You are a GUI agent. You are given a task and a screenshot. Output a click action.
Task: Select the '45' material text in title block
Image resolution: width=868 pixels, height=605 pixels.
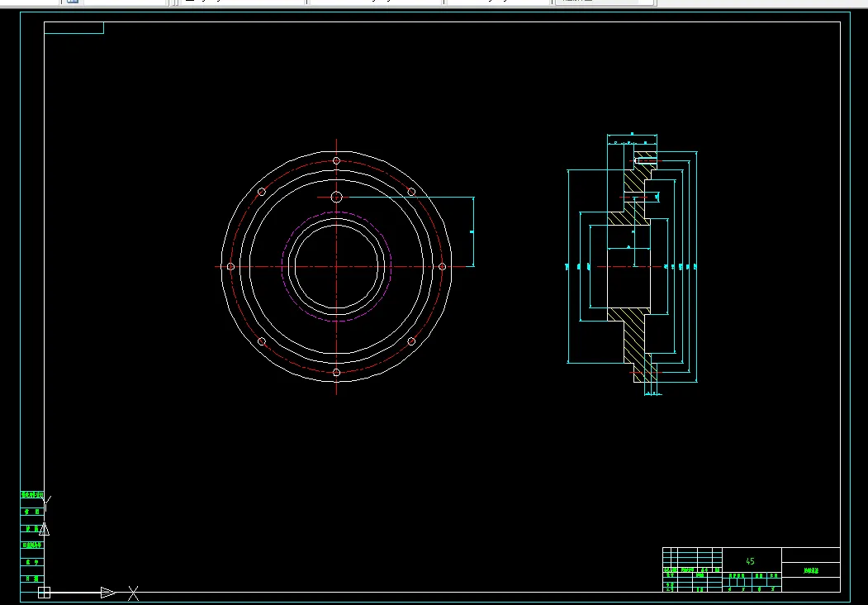[750, 561]
